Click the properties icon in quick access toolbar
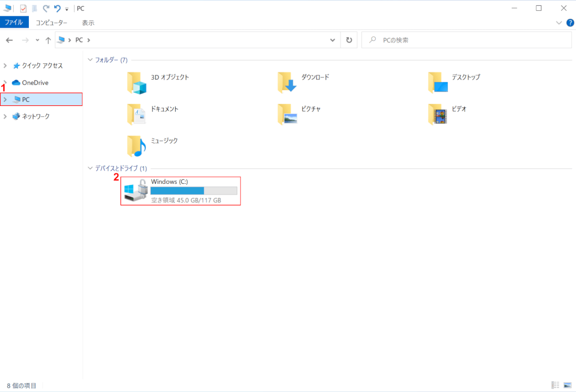The height and width of the screenshot is (392, 576). (23, 8)
